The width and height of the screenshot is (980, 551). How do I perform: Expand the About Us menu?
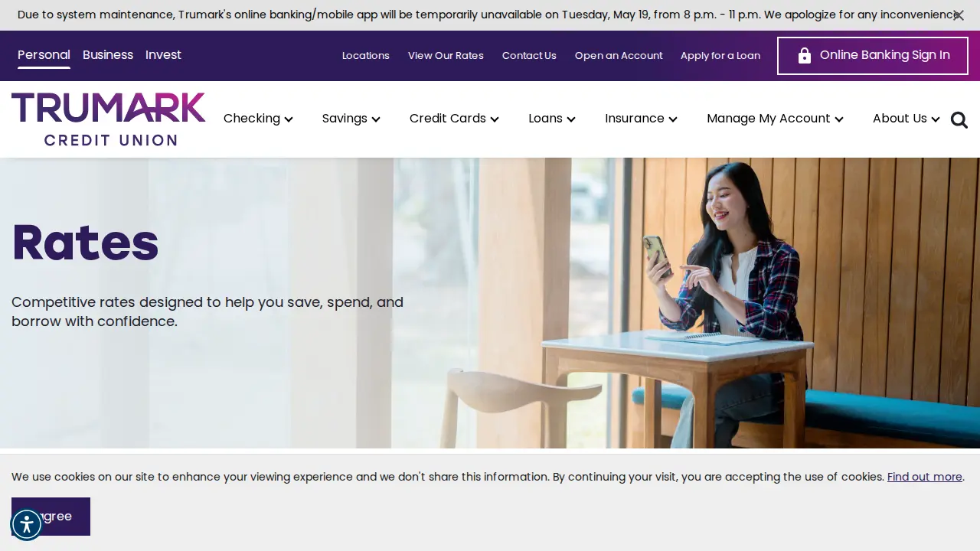tap(906, 119)
